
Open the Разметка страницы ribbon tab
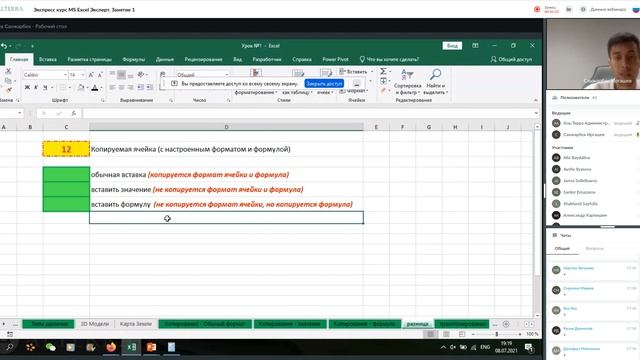coord(89,59)
